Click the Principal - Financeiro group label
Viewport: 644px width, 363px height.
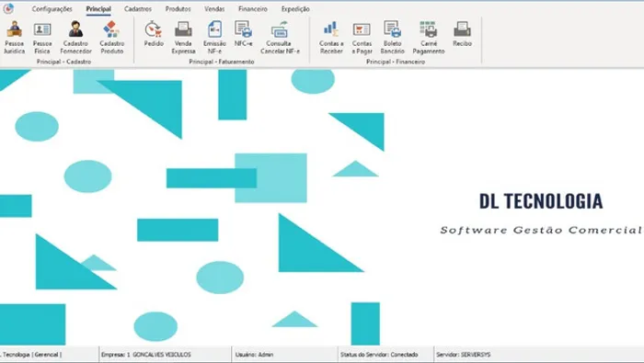[x=396, y=62]
